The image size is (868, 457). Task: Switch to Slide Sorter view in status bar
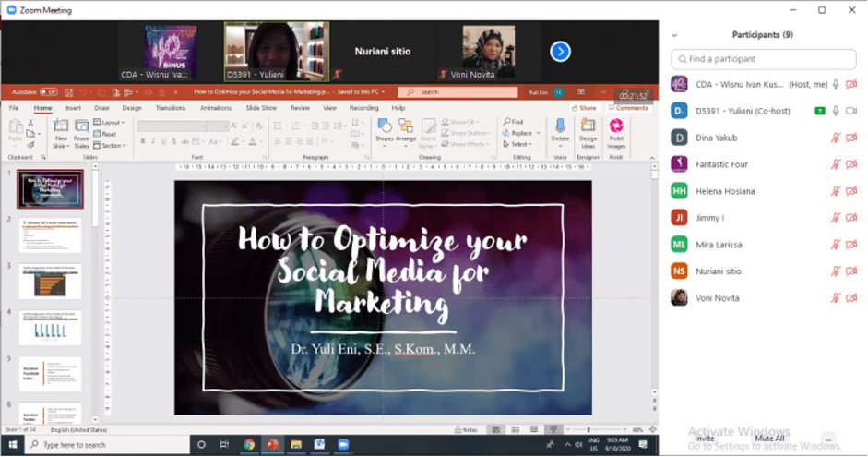click(x=516, y=430)
